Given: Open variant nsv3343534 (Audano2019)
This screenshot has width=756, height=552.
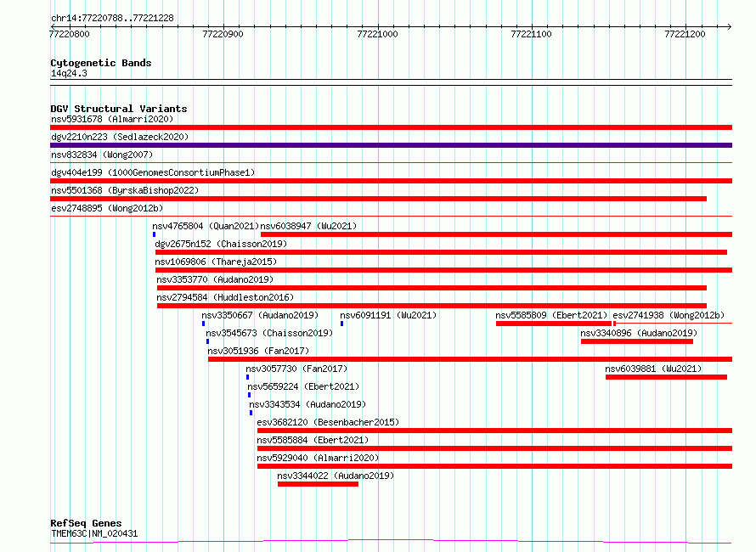Looking at the screenshot, I should (307, 404).
